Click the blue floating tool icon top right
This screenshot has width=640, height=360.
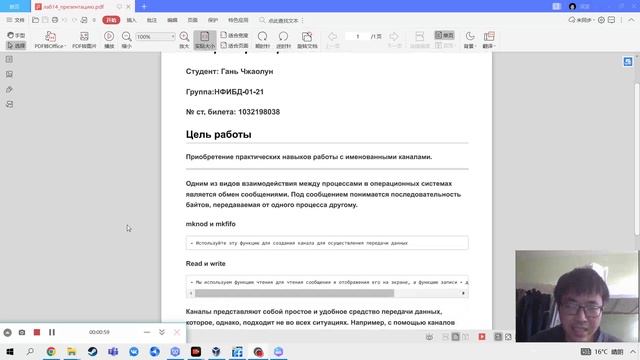tap(628, 62)
